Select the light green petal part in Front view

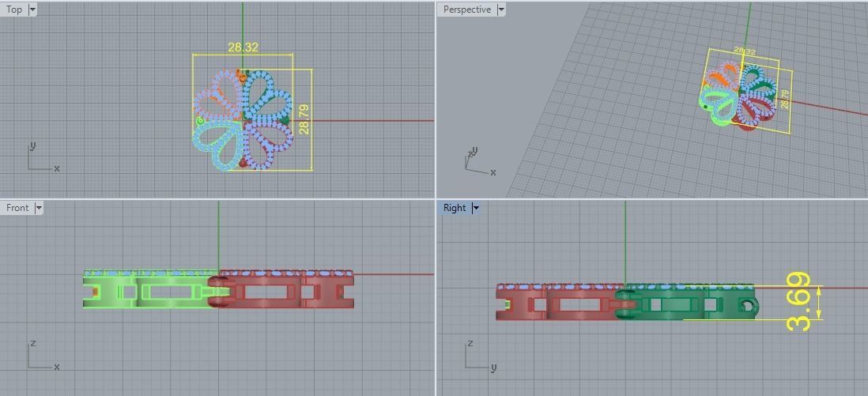tap(149, 289)
